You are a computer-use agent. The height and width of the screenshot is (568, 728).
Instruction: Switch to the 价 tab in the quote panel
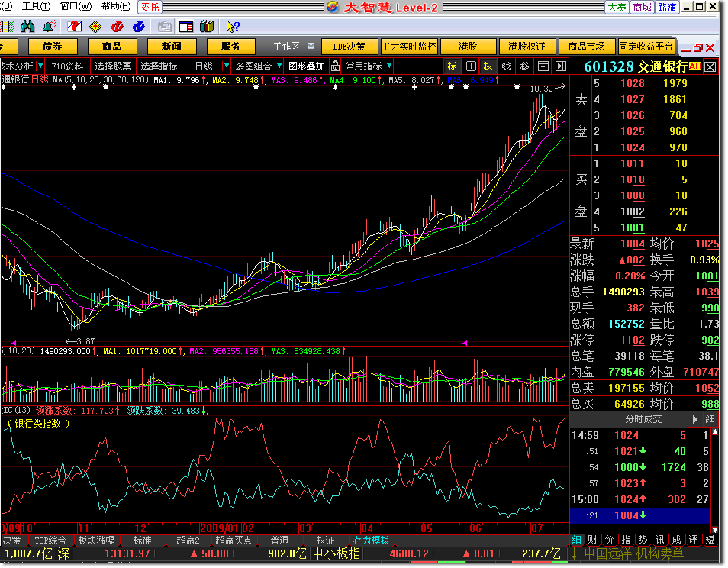coord(609,540)
